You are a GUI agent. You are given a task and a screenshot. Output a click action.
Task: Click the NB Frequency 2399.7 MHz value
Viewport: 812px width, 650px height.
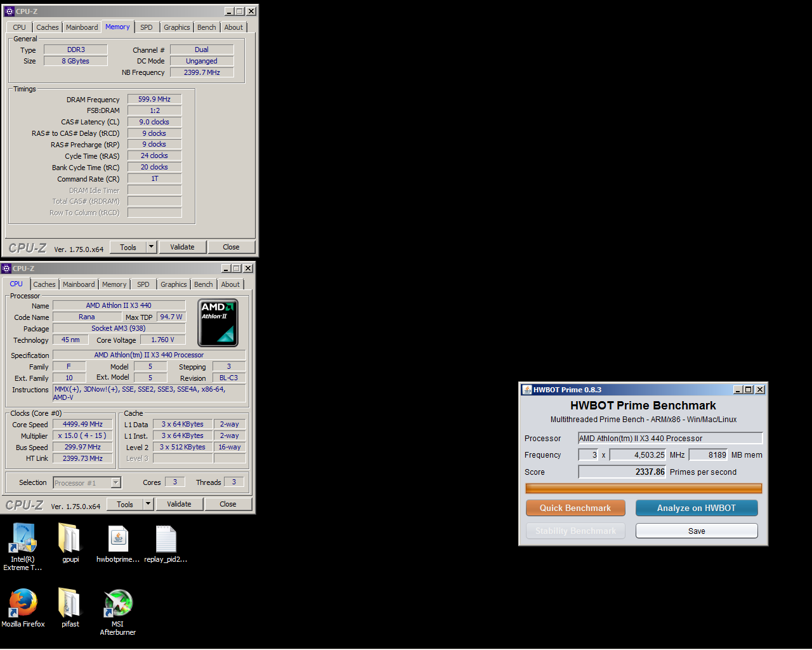202,72
